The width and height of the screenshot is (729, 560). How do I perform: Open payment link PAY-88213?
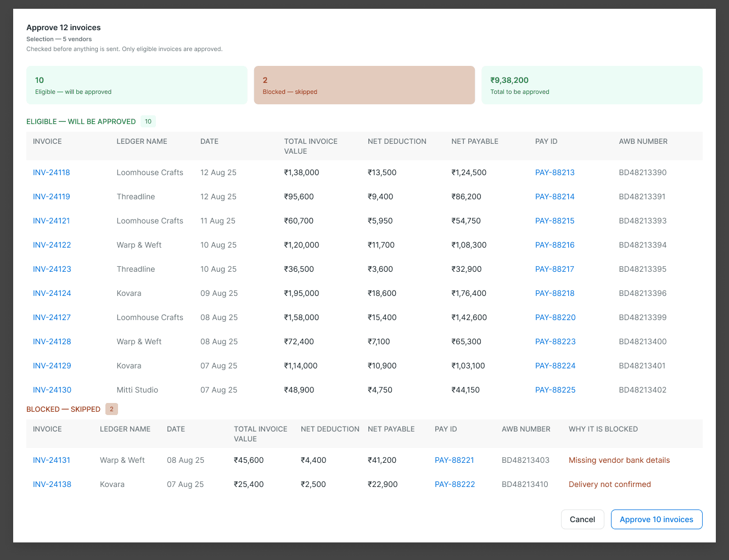(555, 172)
